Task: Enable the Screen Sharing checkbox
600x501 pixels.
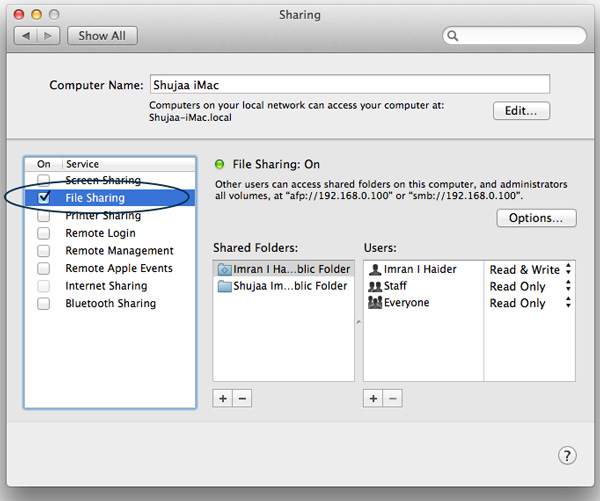Action: coord(44,180)
